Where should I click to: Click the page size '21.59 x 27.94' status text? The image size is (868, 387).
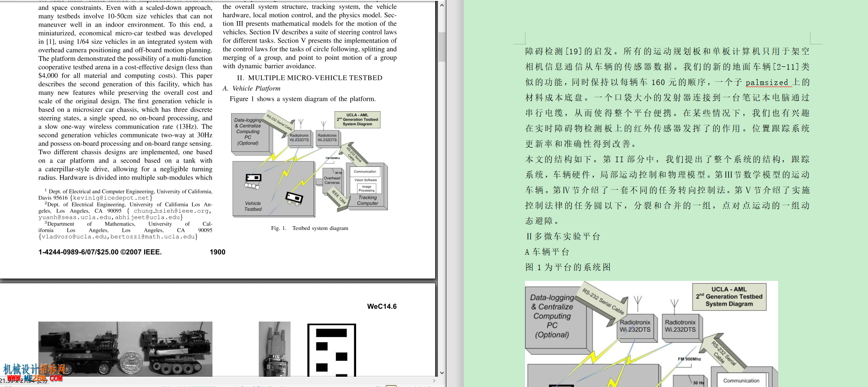pos(23,381)
